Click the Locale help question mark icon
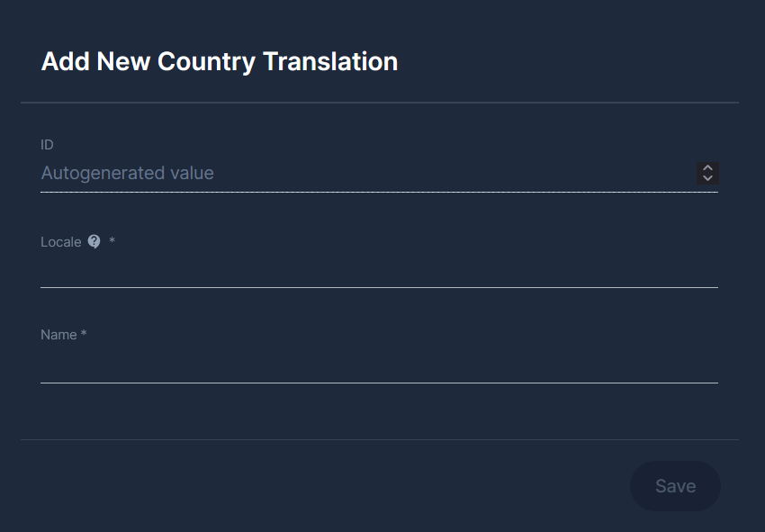Image resolution: width=765 pixels, height=532 pixels. point(94,241)
